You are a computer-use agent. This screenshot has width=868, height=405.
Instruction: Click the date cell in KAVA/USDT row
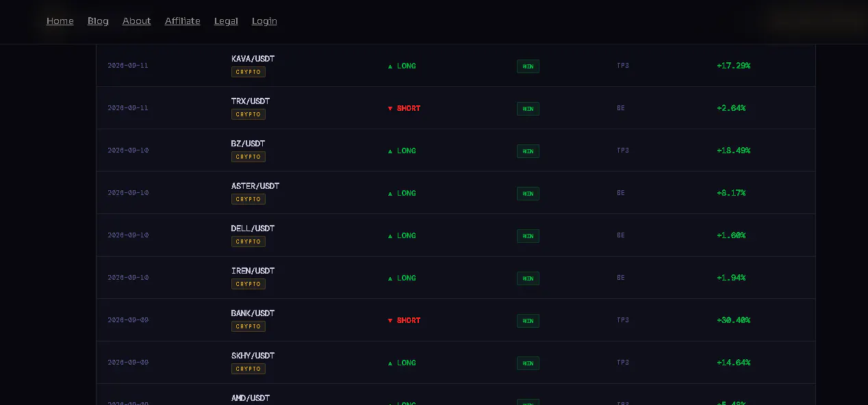pos(128,66)
